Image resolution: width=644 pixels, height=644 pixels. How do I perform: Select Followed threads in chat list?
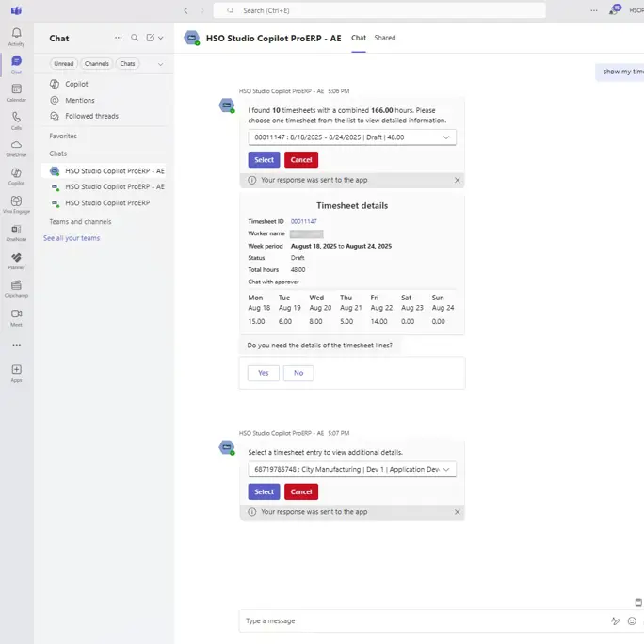pos(91,116)
